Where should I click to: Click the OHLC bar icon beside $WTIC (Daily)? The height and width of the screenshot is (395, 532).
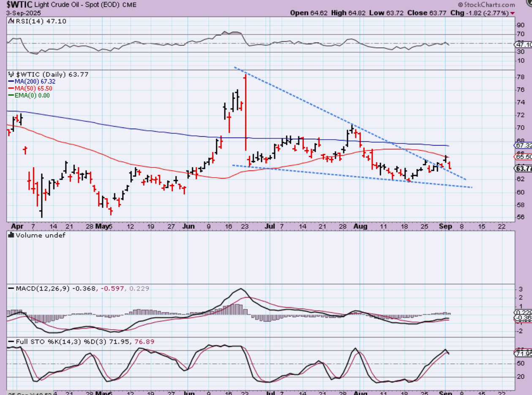point(11,75)
